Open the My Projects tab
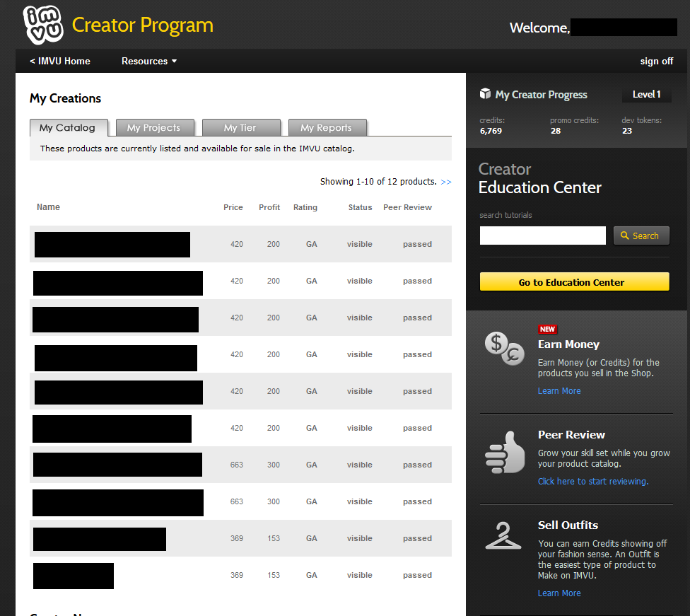The image size is (690, 616). point(155,128)
